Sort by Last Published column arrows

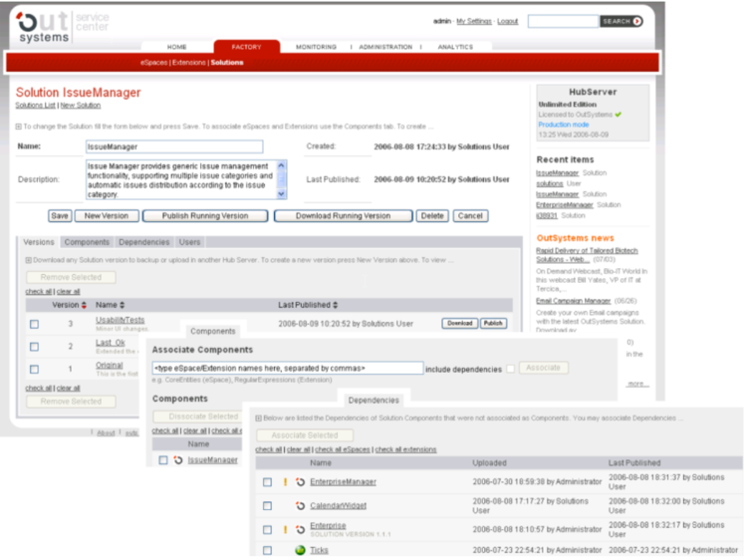click(x=336, y=305)
